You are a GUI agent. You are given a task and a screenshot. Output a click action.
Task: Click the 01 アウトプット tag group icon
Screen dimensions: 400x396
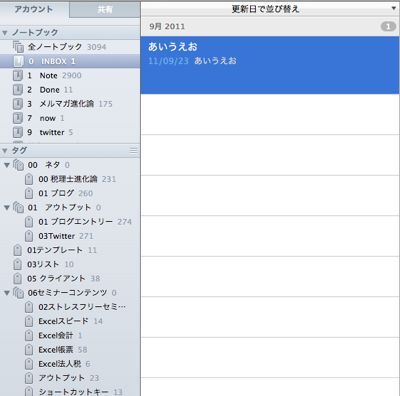coord(18,207)
